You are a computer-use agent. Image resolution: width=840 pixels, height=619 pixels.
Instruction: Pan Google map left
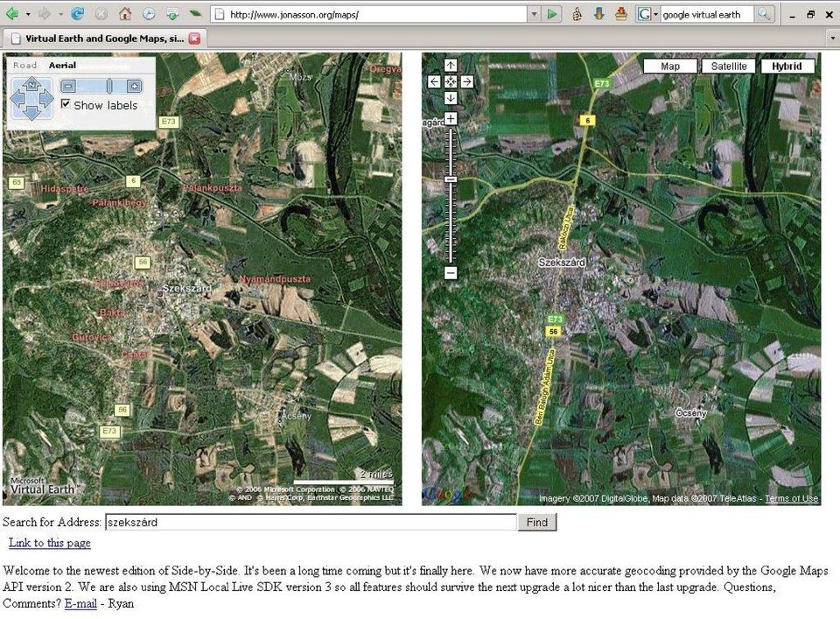tap(434, 81)
